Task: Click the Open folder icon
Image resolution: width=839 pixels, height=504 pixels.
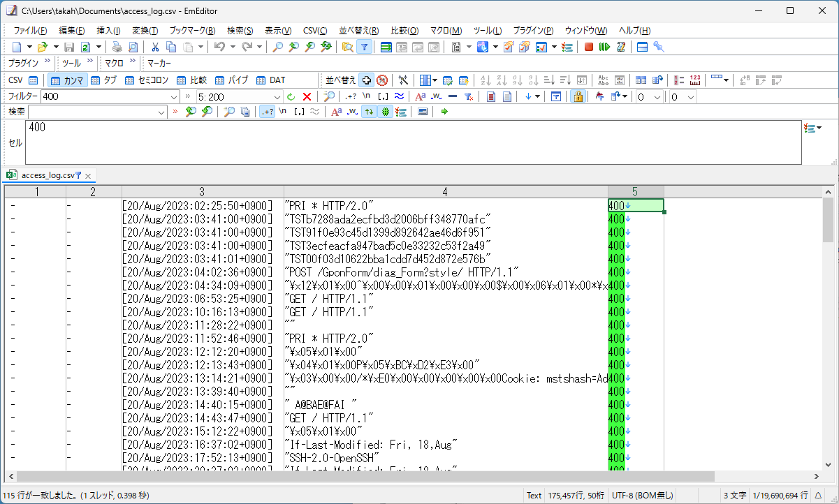Action: click(42, 47)
